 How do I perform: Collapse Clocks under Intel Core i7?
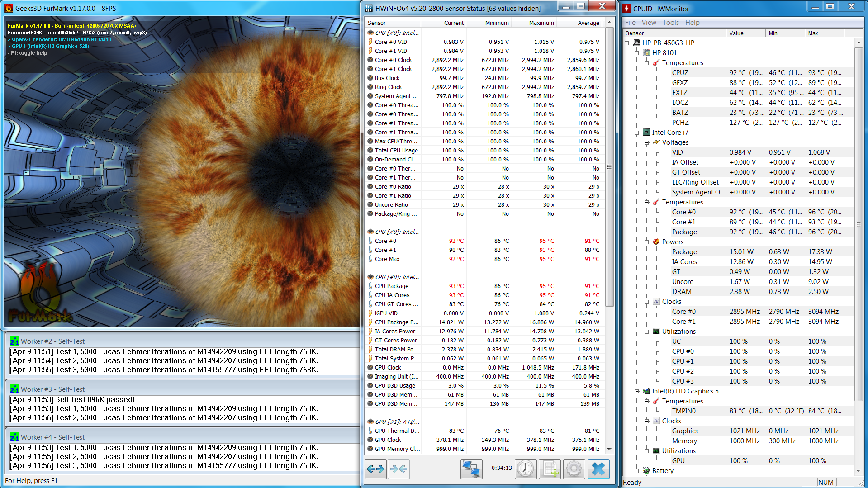click(x=647, y=302)
